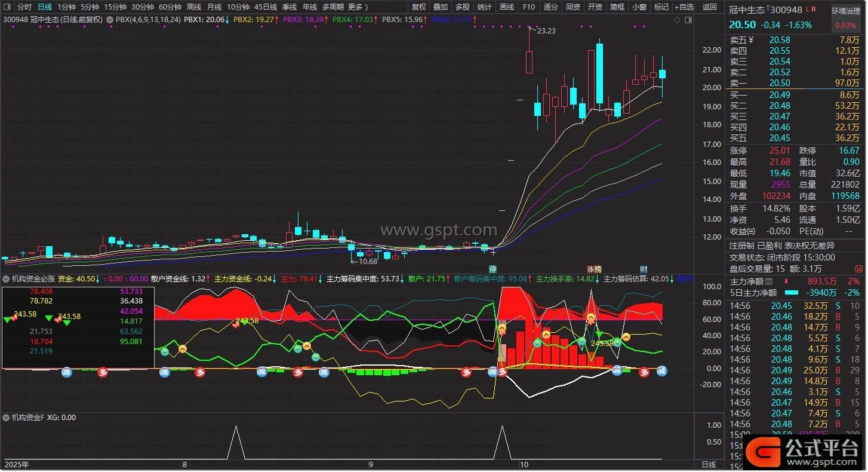Toggle 复权 price adjustment
Image resolution: width=868 pixels, height=472 pixels.
(x=420, y=7)
